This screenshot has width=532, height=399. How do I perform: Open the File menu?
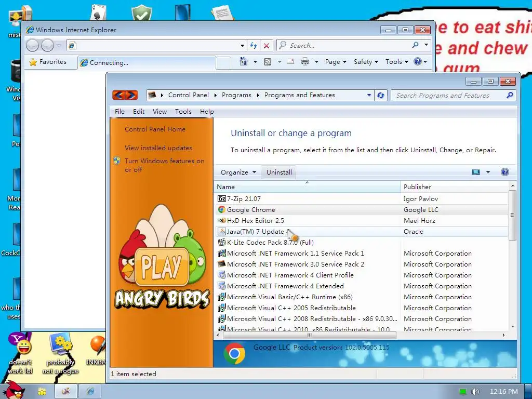(119, 112)
